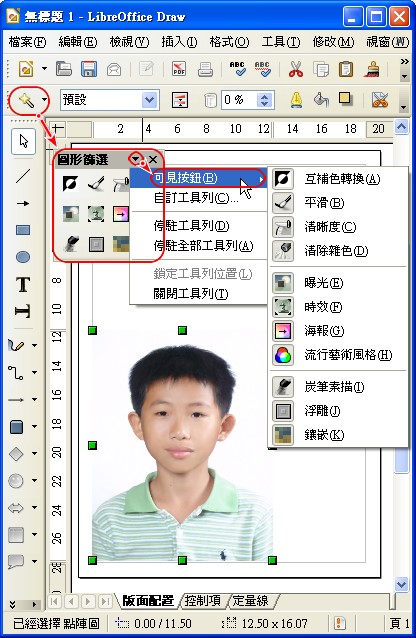Choose the Select arrow tool

click(23, 142)
